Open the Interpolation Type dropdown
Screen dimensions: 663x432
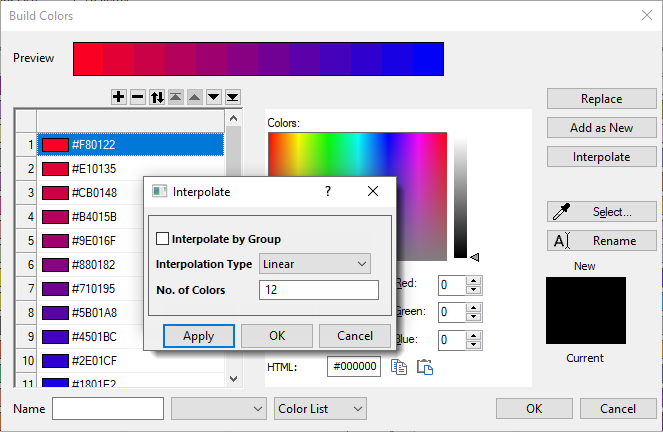pyautogui.click(x=314, y=264)
